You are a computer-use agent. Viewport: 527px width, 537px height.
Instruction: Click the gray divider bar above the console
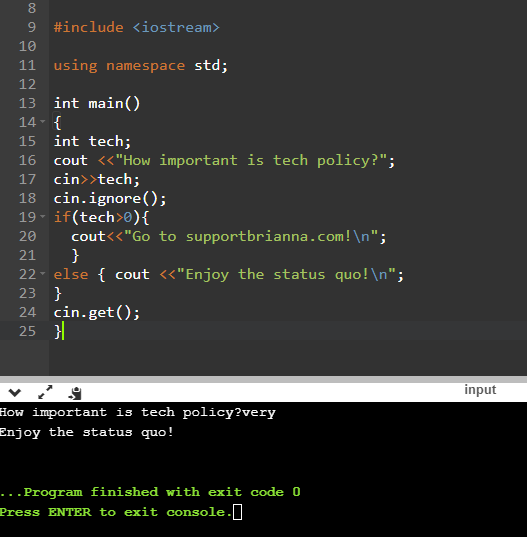click(x=263, y=379)
